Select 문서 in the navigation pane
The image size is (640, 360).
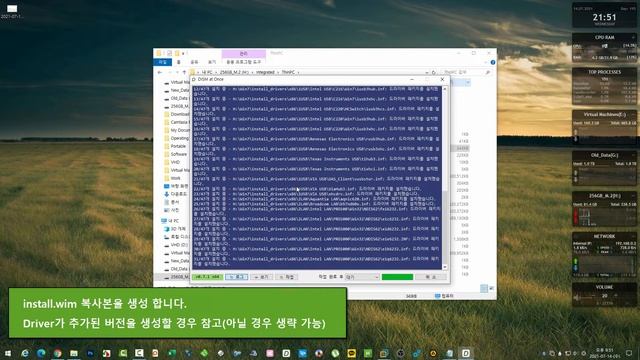click(172, 202)
